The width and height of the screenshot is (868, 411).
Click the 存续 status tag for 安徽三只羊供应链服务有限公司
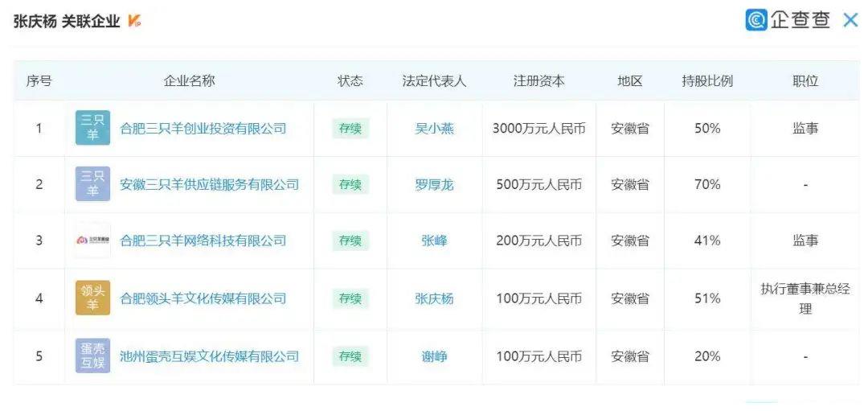pyautogui.click(x=350, y=184)
